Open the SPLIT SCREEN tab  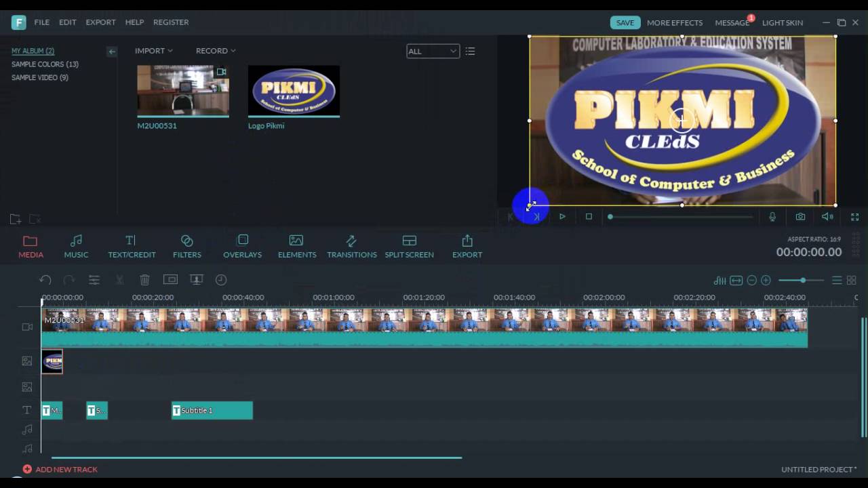[410, 247]
